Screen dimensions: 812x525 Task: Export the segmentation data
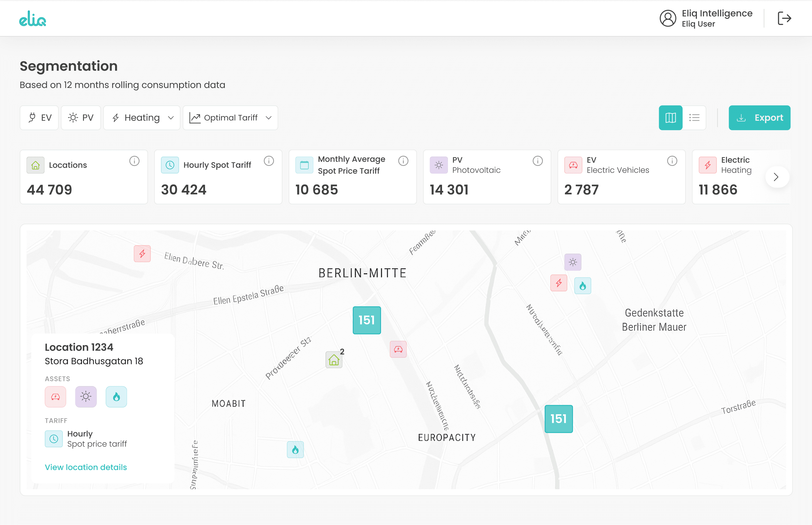pyautogui.click(x=759, y=118)
